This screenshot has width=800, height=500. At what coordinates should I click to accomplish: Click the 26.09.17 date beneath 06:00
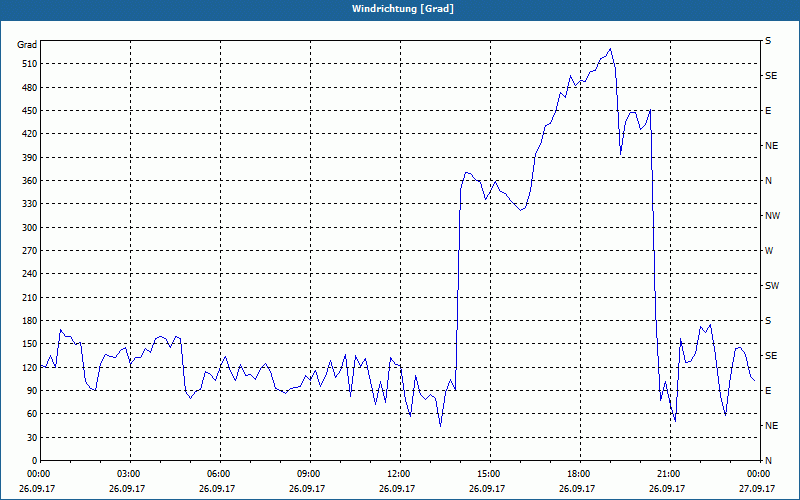(x=217, y=488)
